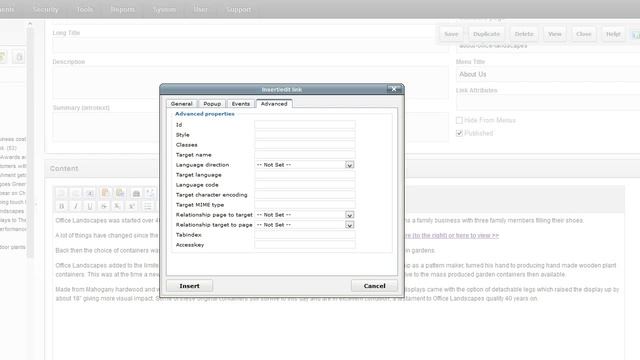Click the Target name input field

point(305,155)
